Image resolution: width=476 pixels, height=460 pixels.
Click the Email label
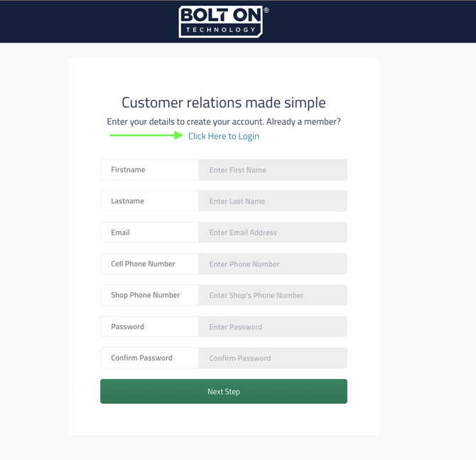pos(120,232)
